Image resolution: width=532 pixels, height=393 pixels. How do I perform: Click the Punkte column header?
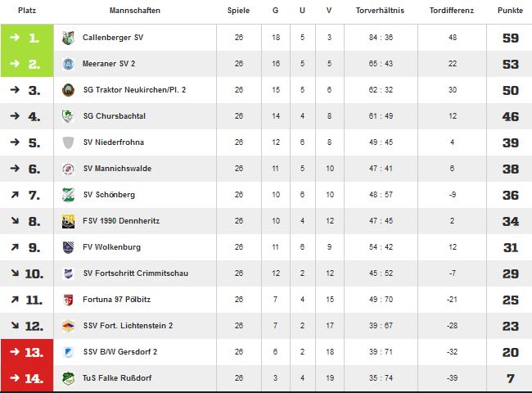[510, 11]
